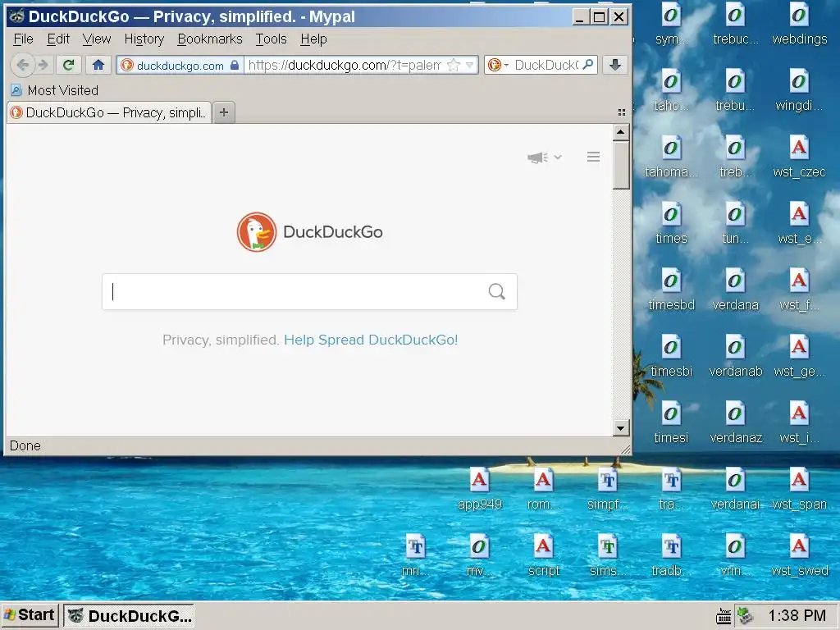Open the File menu
This screenshot has width=840, height=630.
pyautogui.click(x=23, y=39)
